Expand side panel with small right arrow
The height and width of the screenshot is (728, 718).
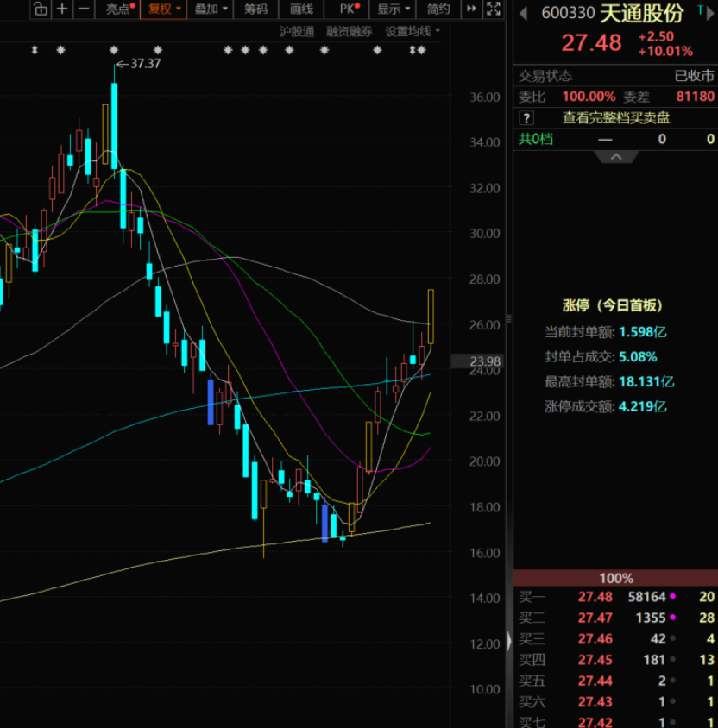[509, 641]
